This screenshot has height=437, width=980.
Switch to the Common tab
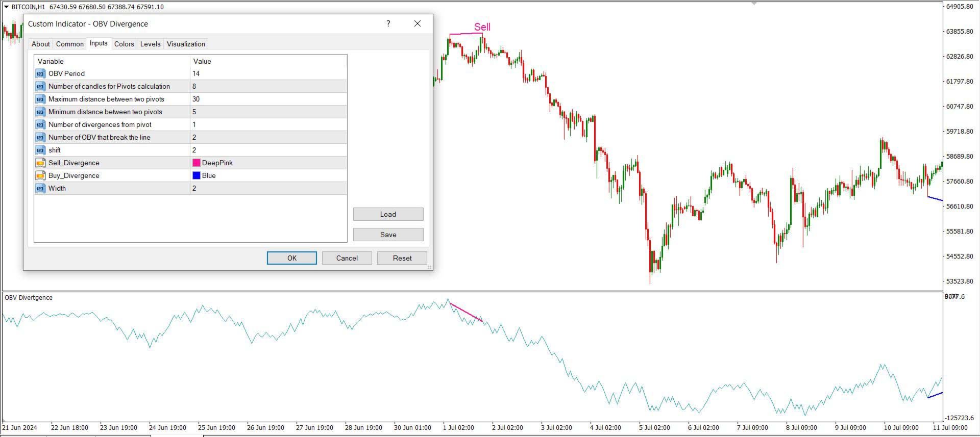70,44
